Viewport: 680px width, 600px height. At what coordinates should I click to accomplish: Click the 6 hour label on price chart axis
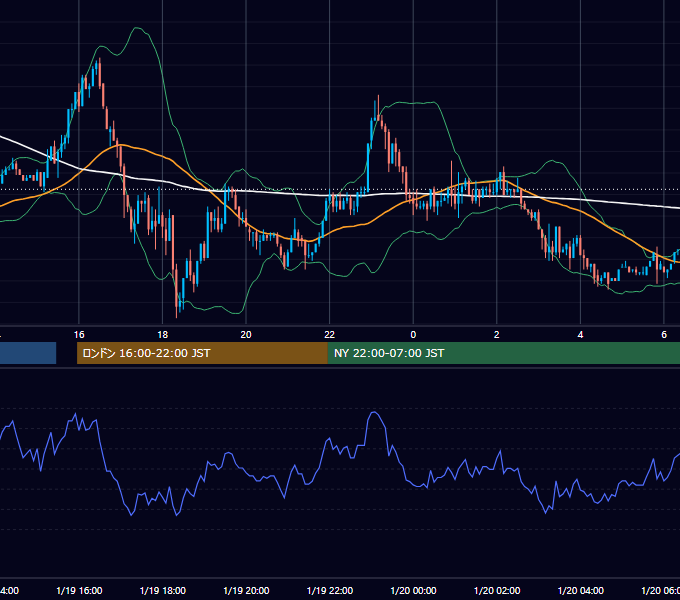pyautogui.click(x=664, y=335)
